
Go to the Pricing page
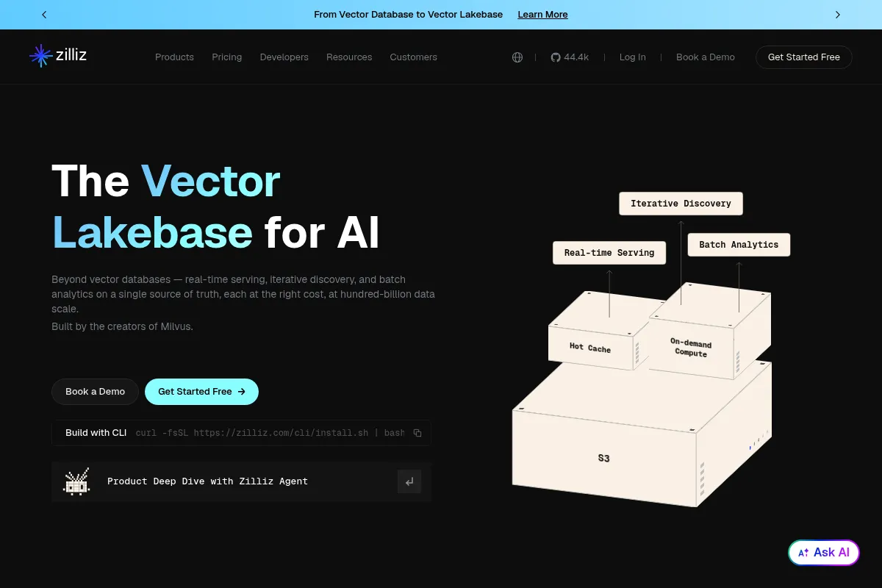(227, 57)
